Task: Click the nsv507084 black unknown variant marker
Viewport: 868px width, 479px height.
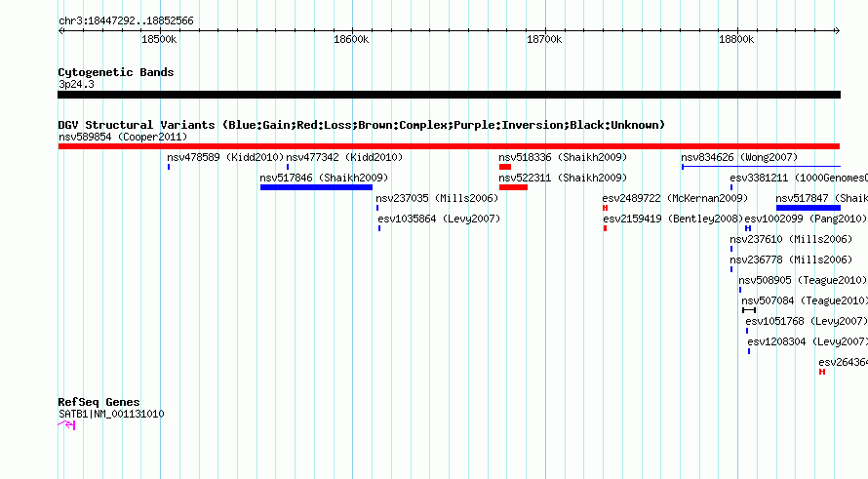Action: [749, 310]
